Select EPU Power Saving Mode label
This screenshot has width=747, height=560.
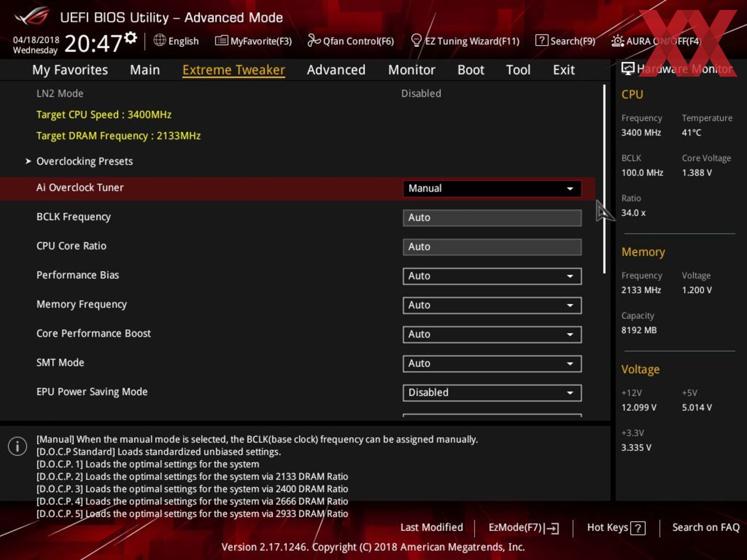[x=92, y=392]
